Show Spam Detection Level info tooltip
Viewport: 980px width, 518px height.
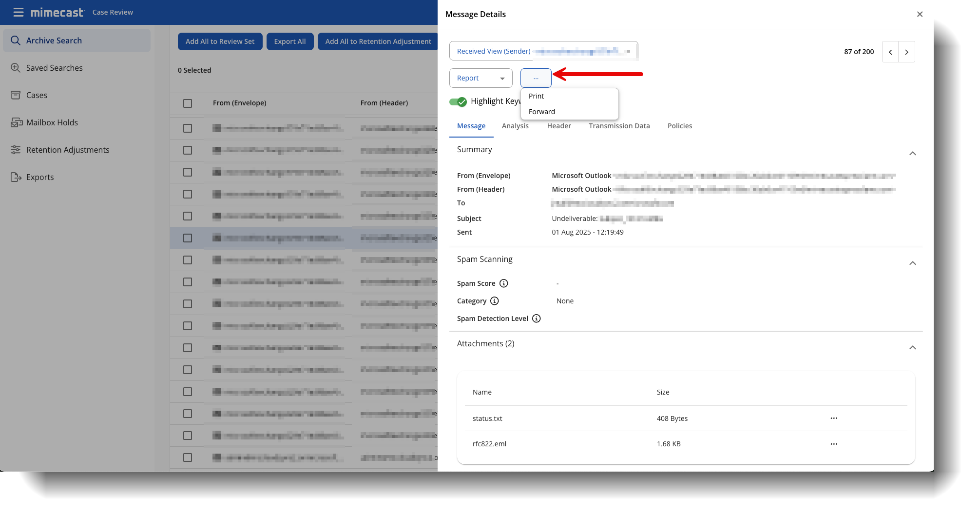click(537, 319)
